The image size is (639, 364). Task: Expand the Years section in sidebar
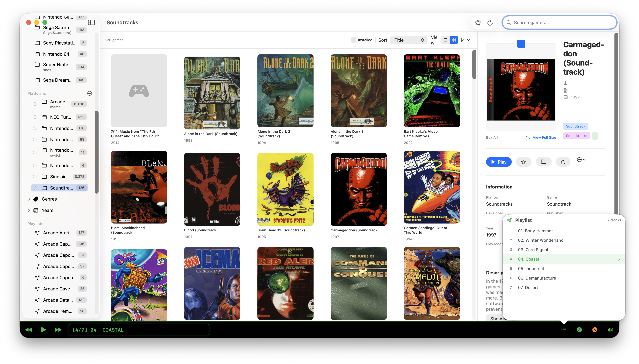(x=29, y=210)
